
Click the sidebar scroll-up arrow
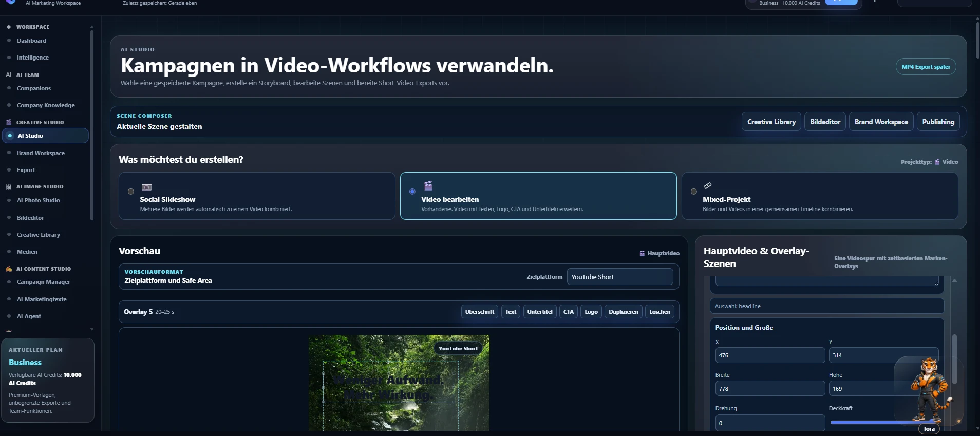coord(92,27)
